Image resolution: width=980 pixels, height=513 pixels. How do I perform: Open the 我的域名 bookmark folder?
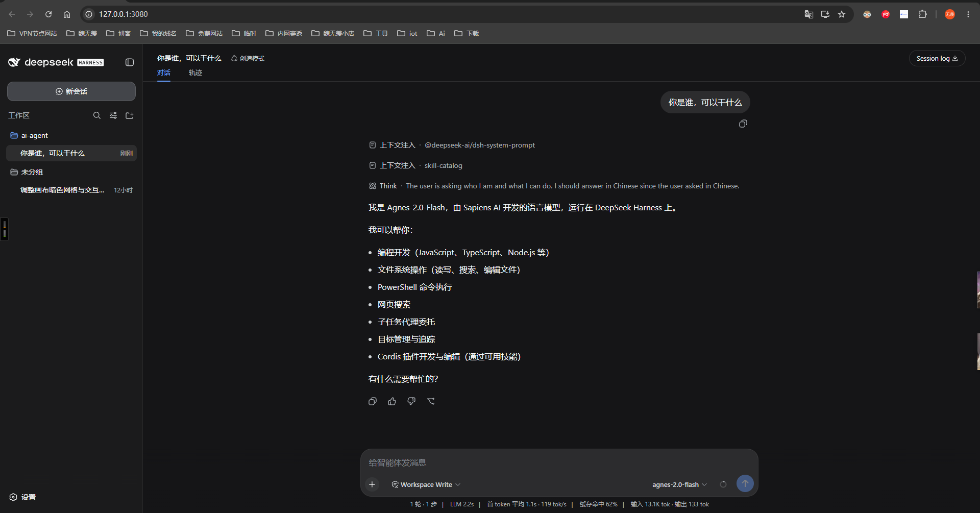[158, 33]
